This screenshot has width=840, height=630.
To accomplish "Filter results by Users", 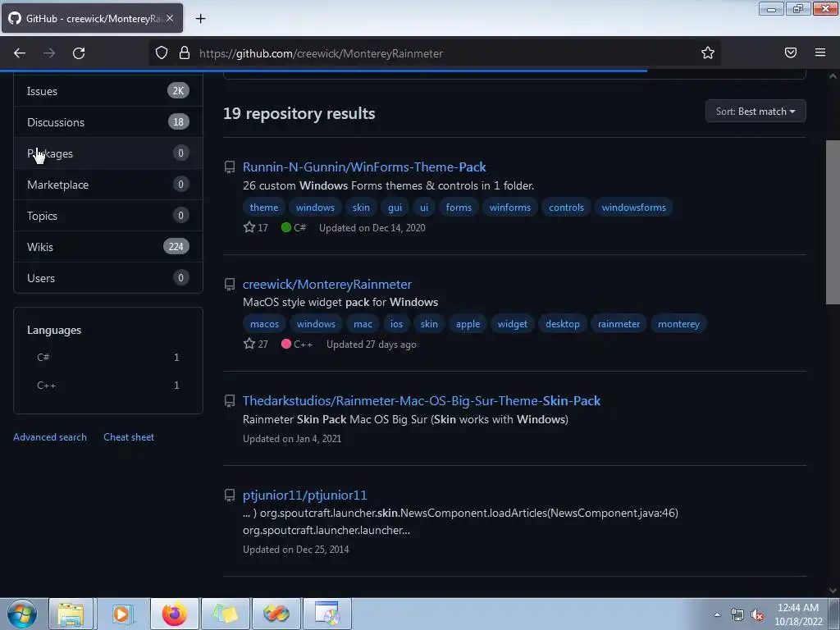I will [x=108, y=277].
